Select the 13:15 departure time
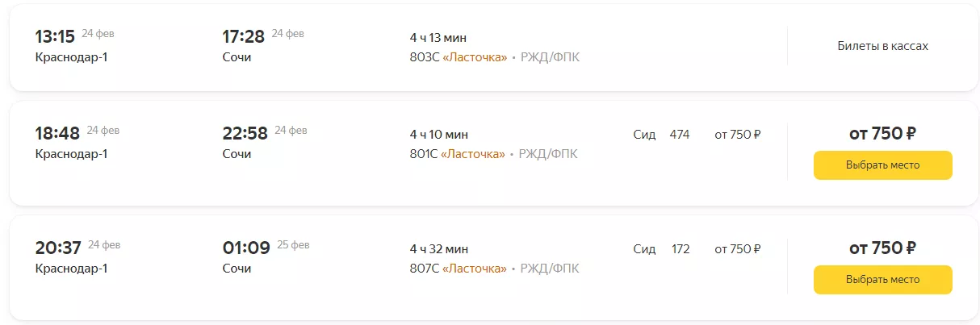This screenshot has width=980, height=325. 55,36
